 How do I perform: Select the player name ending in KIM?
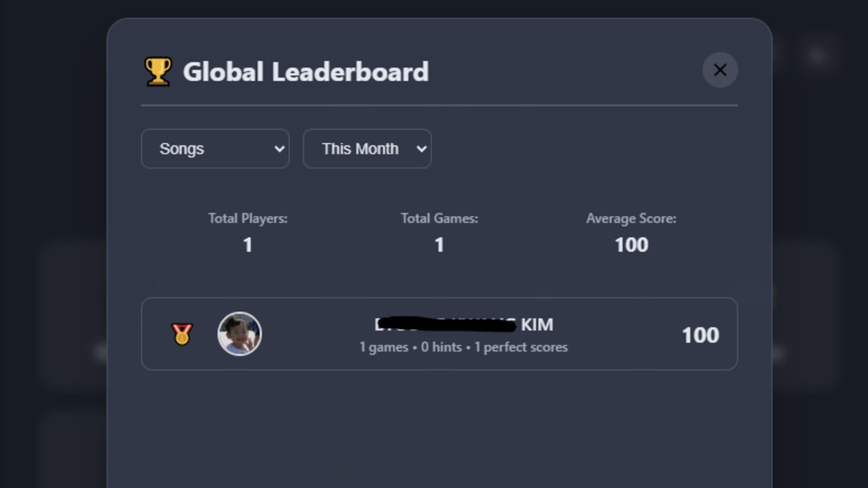463,324
